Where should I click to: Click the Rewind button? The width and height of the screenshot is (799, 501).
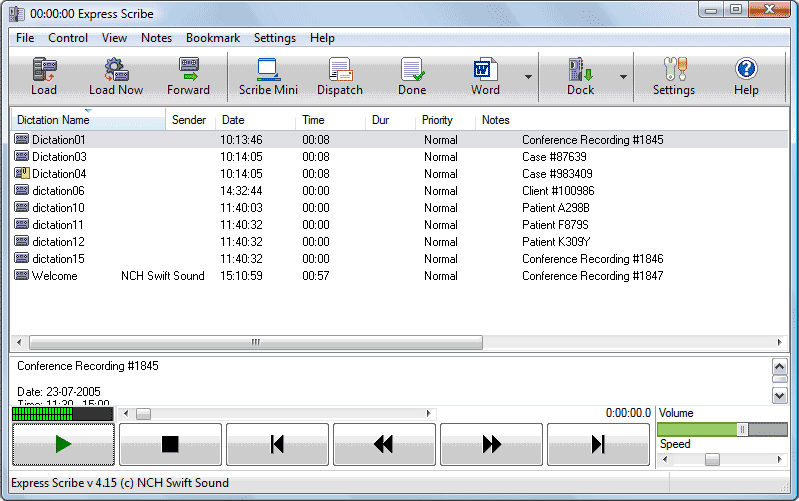tap(383, 444)
